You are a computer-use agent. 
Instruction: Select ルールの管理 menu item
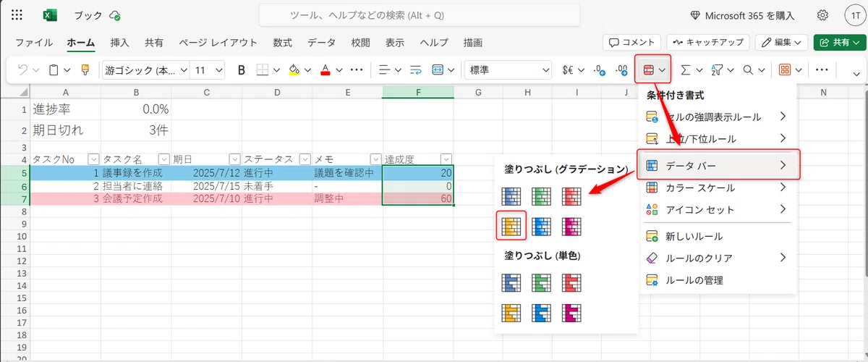click(717, 280)
